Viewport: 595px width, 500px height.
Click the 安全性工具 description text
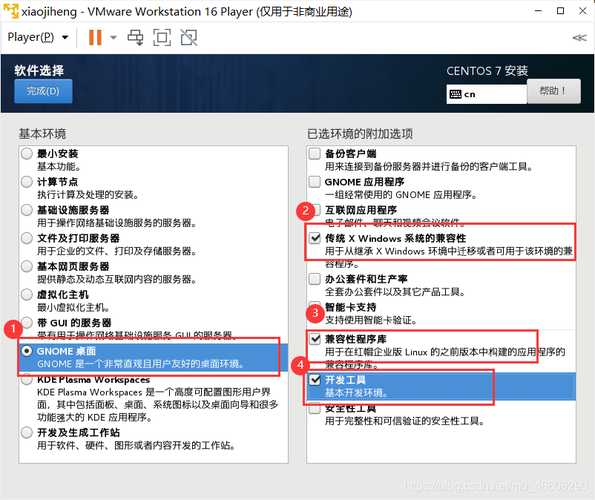click(405, 421)
